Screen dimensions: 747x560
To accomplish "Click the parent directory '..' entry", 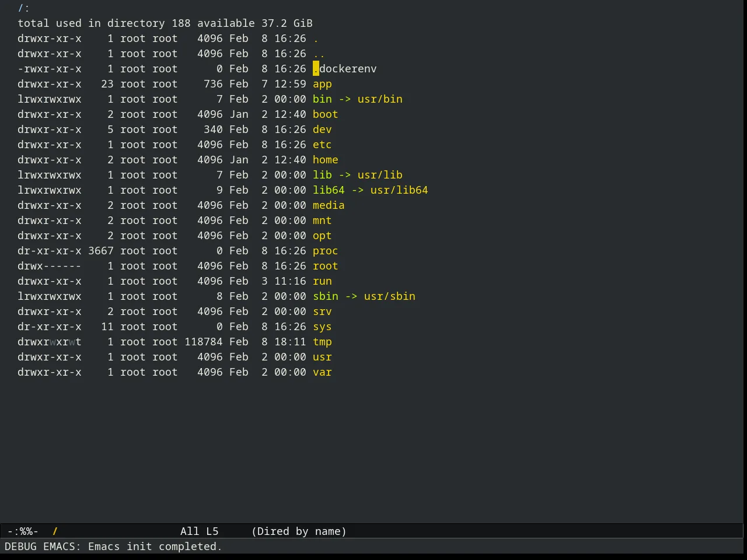I will click(x=319, y=54).
